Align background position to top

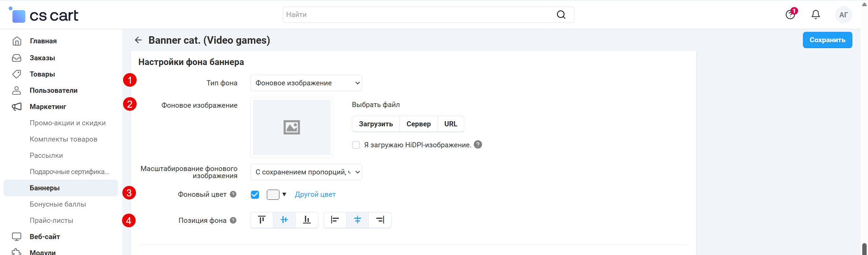[x=262, y=220]
